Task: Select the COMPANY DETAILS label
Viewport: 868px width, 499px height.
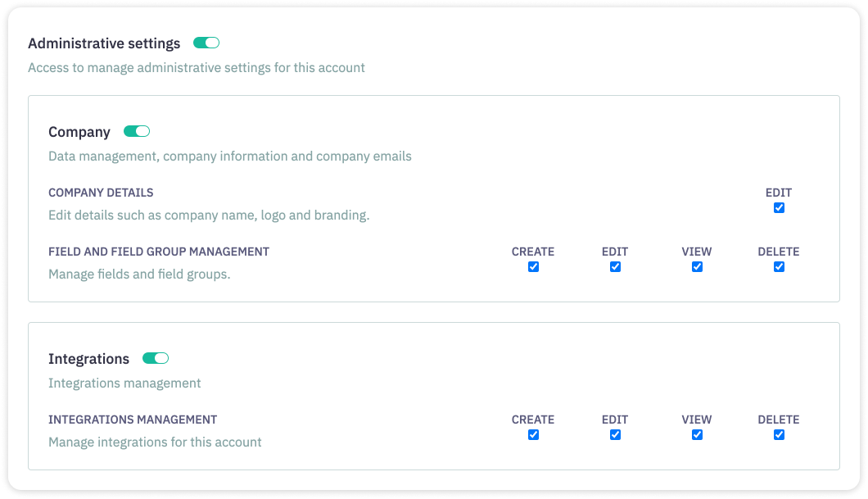Action: (x=101, y=193)
